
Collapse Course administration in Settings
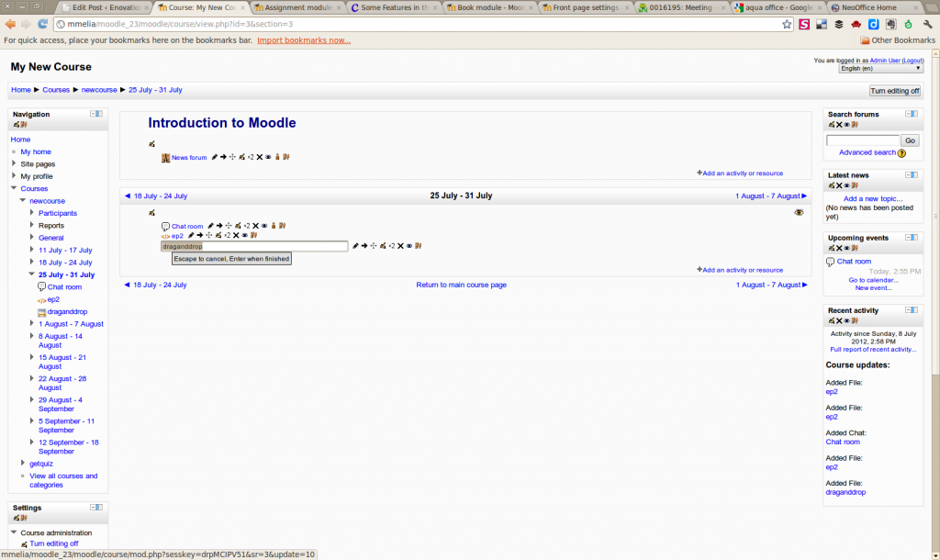click(14, 532)
